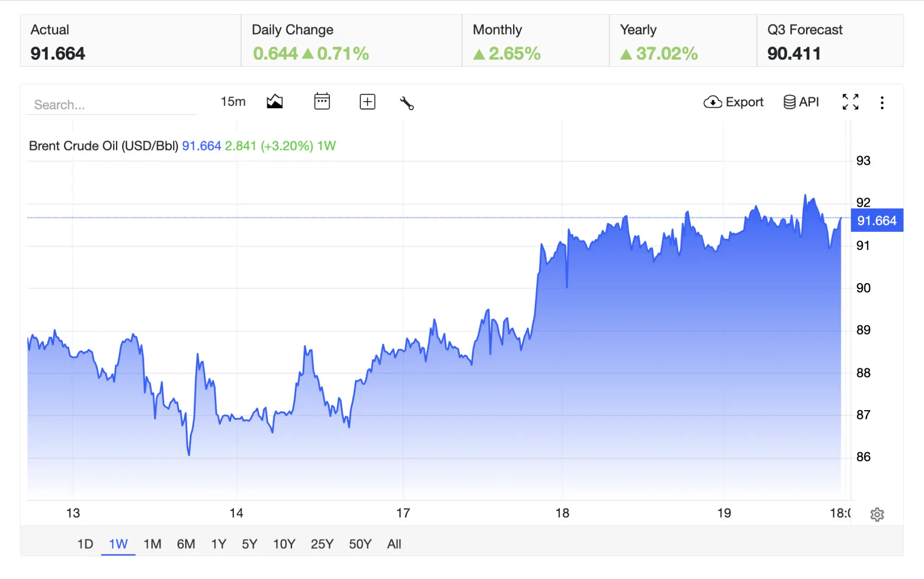Viewport: 924px width, 579px height.
Task: Switch to the 6M range
Action: (x=186, y=544)
